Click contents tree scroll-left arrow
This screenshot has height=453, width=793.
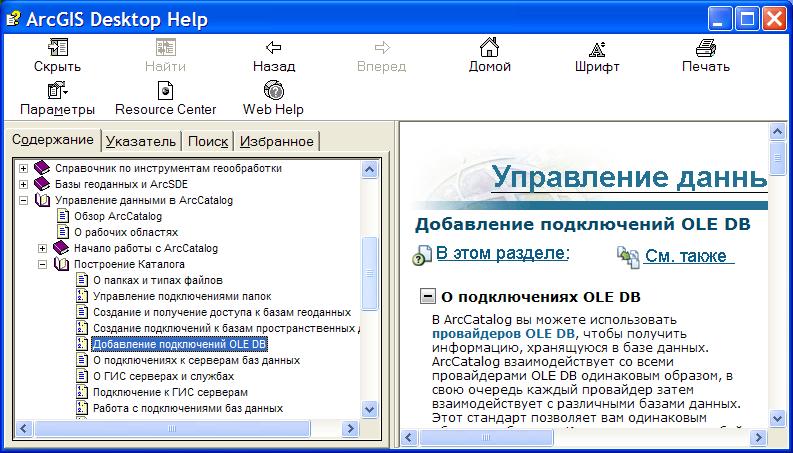coord(23,429)
